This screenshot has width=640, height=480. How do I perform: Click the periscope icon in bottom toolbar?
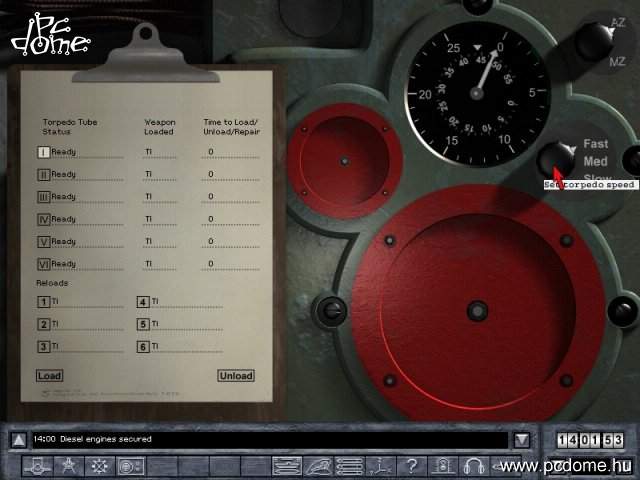click(380, 466)
